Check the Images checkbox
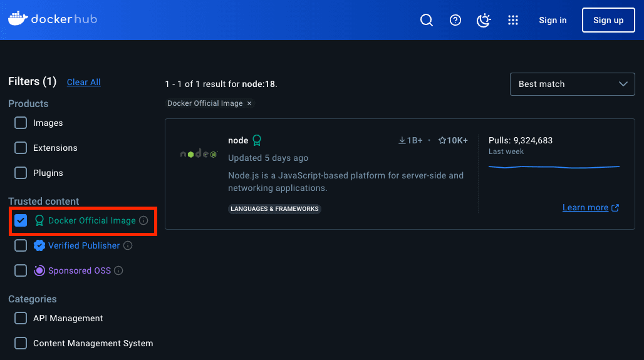 tap(21, 123)
